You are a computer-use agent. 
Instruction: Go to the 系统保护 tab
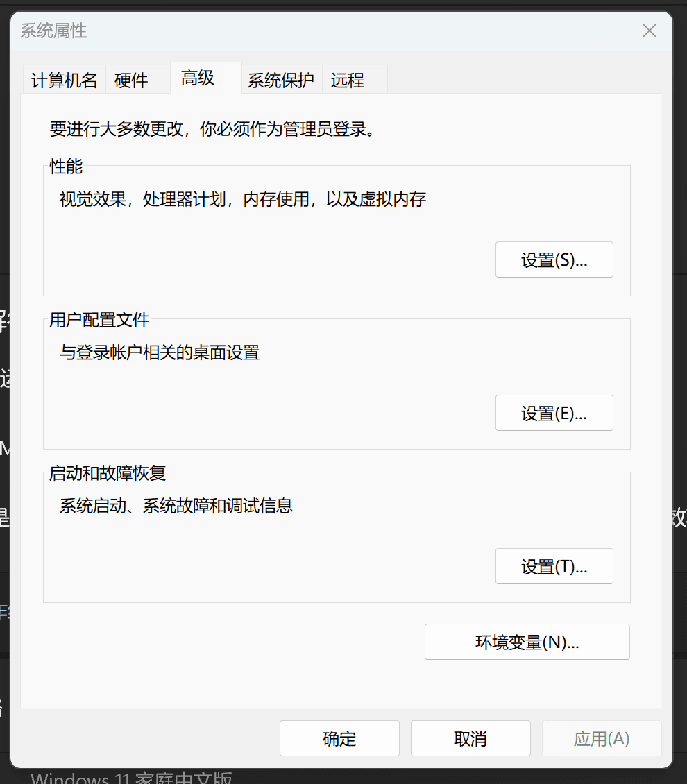(281, 80)
